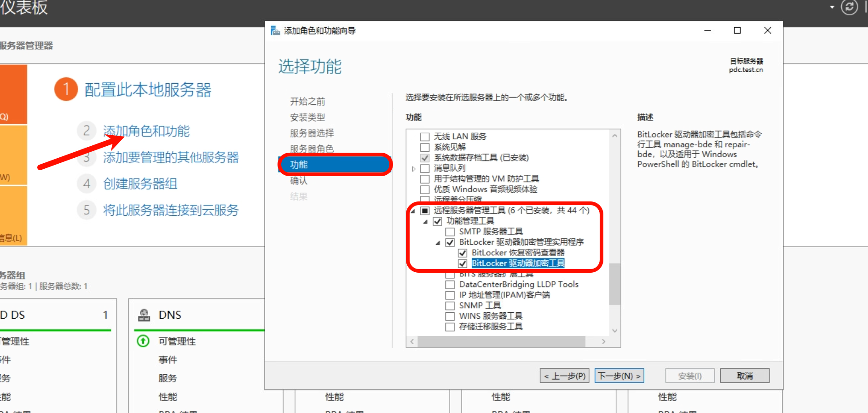This screenshot has width=868, height=413.
Task: Check IP 地址管理(IPAM)客户端 checkbox
Action: [x=450, y=295]
